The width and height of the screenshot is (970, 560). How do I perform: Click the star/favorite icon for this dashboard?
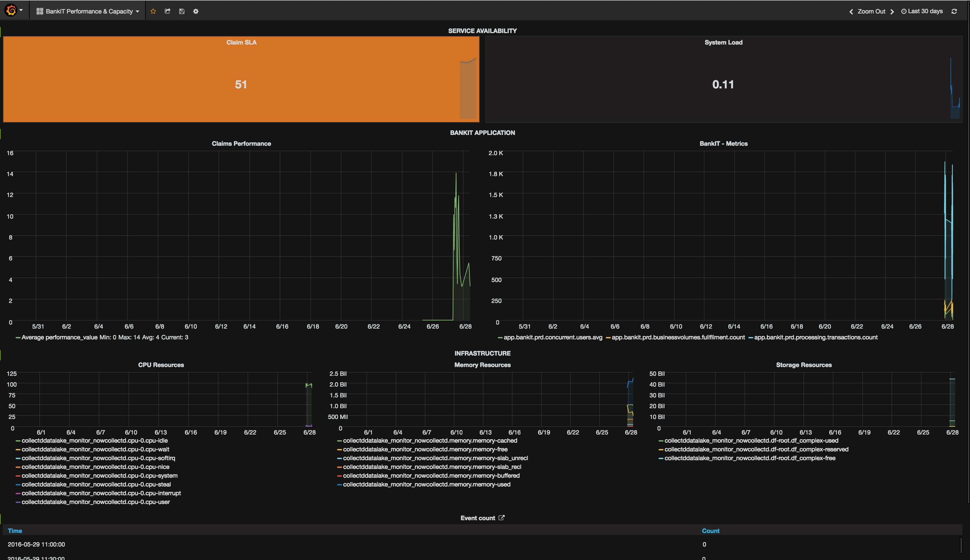coord(153,11)
